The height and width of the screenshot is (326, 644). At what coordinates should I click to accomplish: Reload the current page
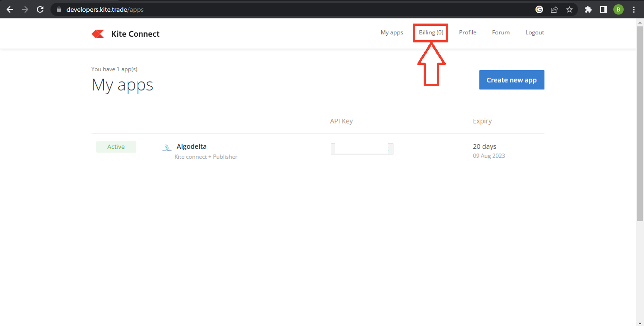pos(40,9)
